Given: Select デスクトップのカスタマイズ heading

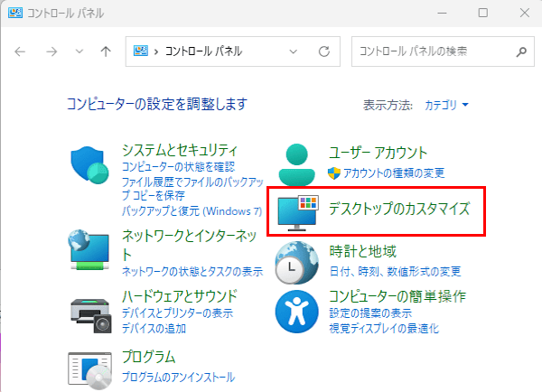Looking at the screenshot, I should pyautogui.click(x=399, y=209).
